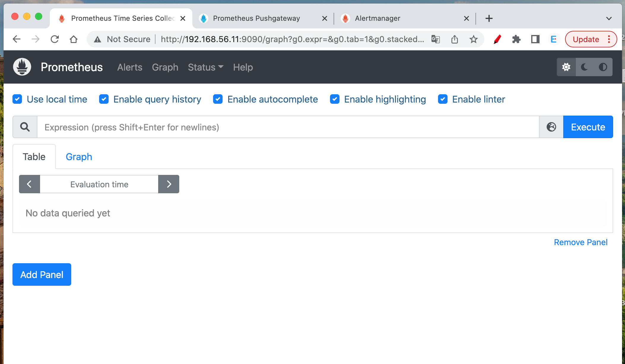This screenshot has height=364, width=625.
Task: Click the browser forward arrow
Action: 36,39
